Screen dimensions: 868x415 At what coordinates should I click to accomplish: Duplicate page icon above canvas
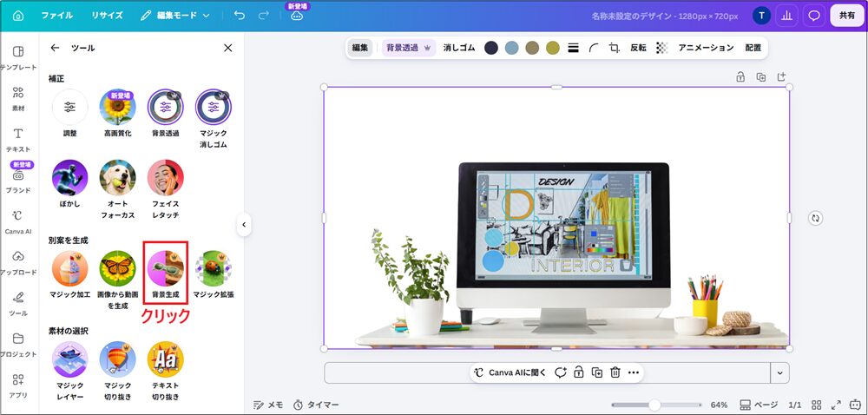[761, 77]
